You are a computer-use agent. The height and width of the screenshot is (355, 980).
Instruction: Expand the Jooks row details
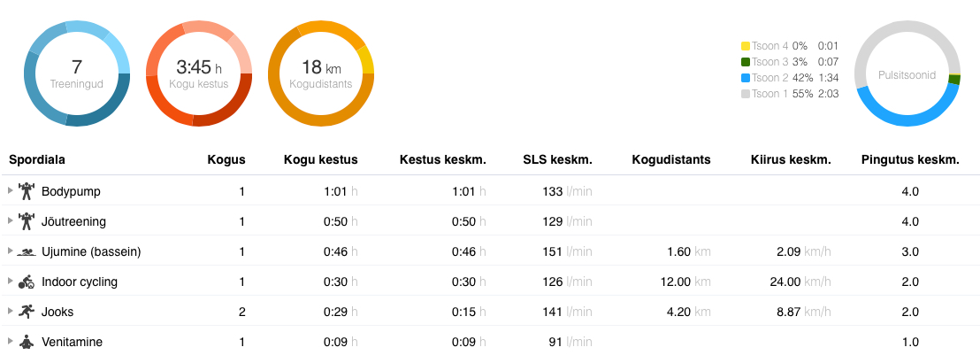click(x=10, y=312)
